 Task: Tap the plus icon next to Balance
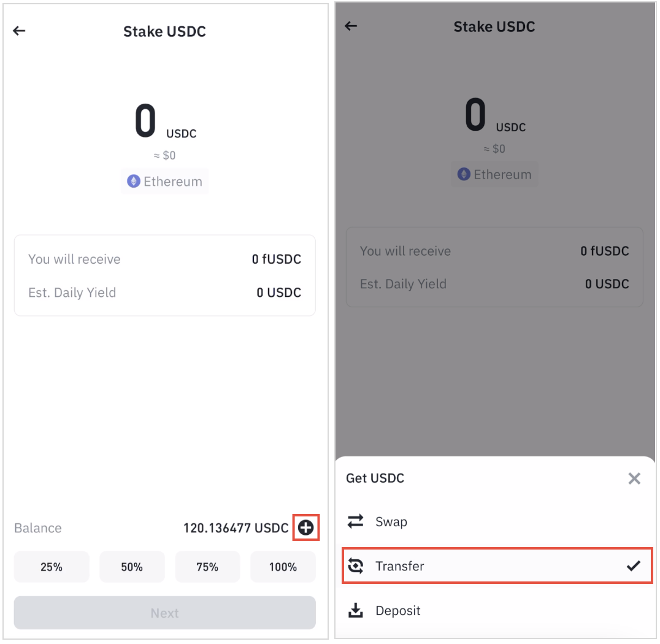tap(305, 527)
